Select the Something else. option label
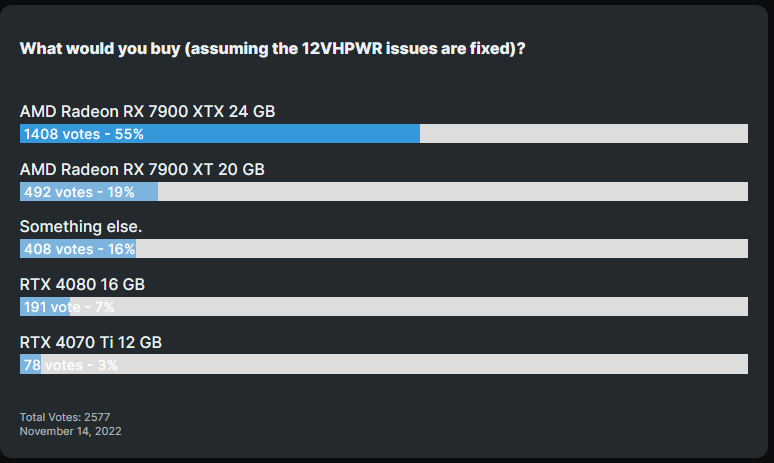This screenshot has height=463, width=774. pos(81,227)
